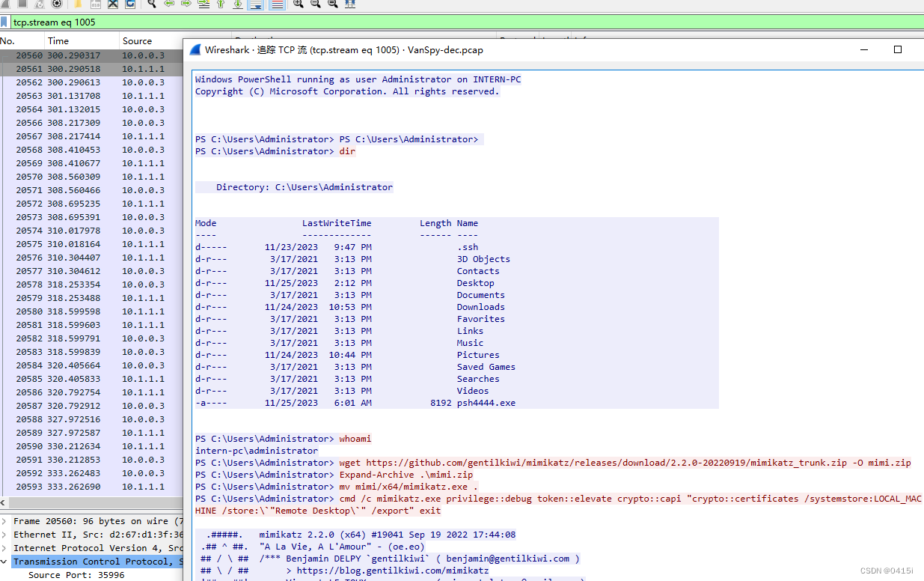The height and width of the screenshot is (581, 924).
Task: Click time 308.217309 cell
Action: (x=73, y=123)
